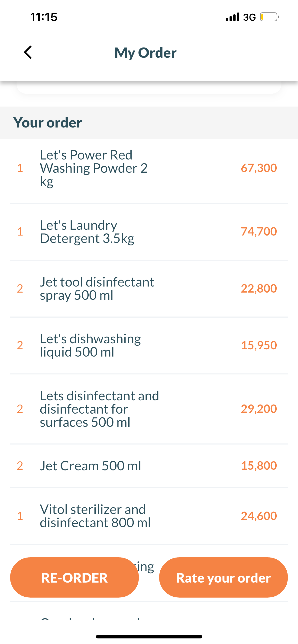Tap the 15,950 price amount
298x644 pixels.
point(259,345)
